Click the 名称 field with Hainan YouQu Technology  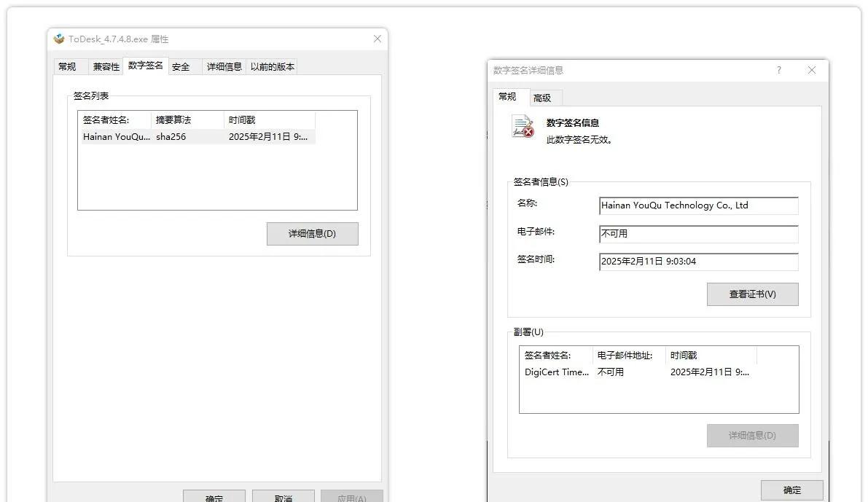tap(699, 205)
